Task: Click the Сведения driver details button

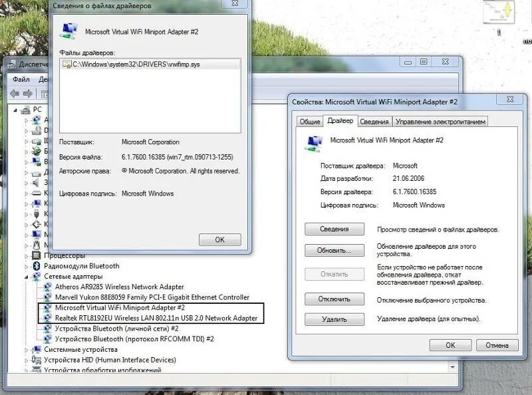Action: click(x=334, y=229)
